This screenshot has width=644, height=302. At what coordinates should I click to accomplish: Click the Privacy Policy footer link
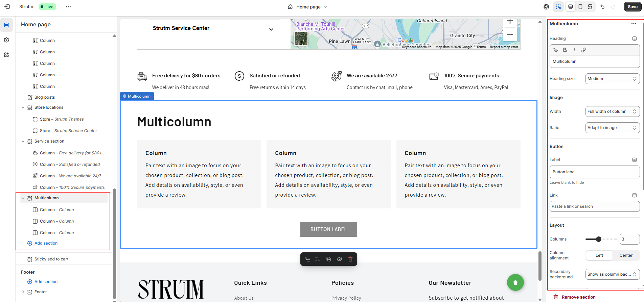(346, 298)
